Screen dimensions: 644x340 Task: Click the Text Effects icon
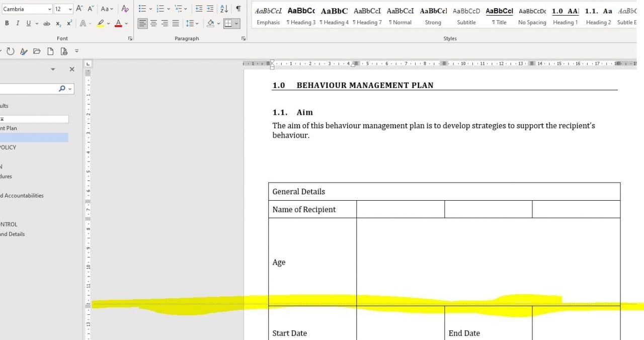82,23
